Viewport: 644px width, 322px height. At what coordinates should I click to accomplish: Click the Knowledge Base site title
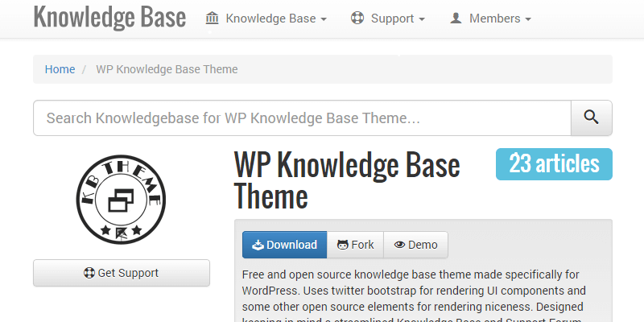109,18
